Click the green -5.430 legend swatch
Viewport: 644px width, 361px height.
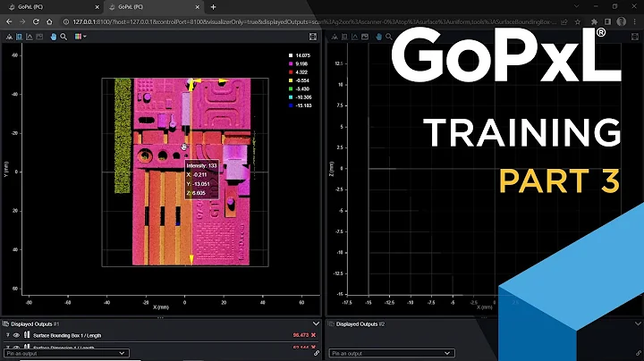[x=291, y=89]
